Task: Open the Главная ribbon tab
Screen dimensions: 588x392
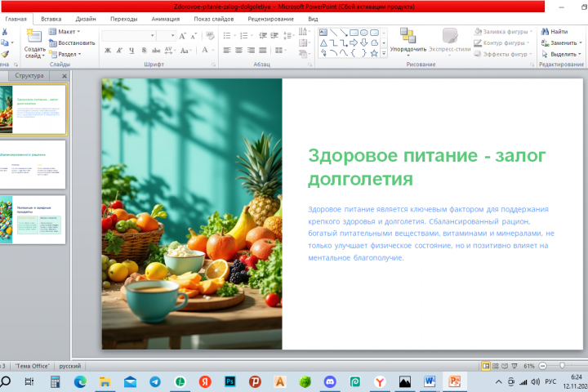Action: [16, 19]
